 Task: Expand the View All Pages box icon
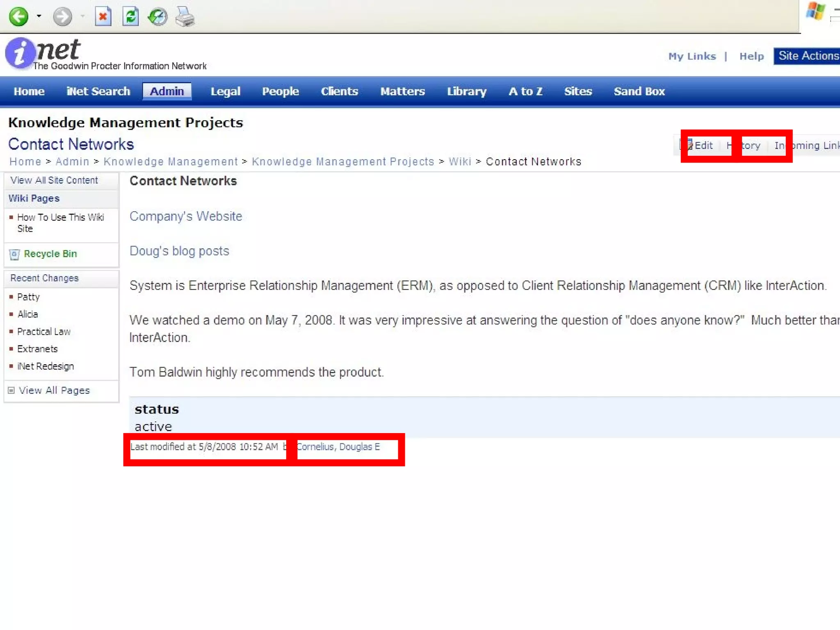tap(11, 390)
